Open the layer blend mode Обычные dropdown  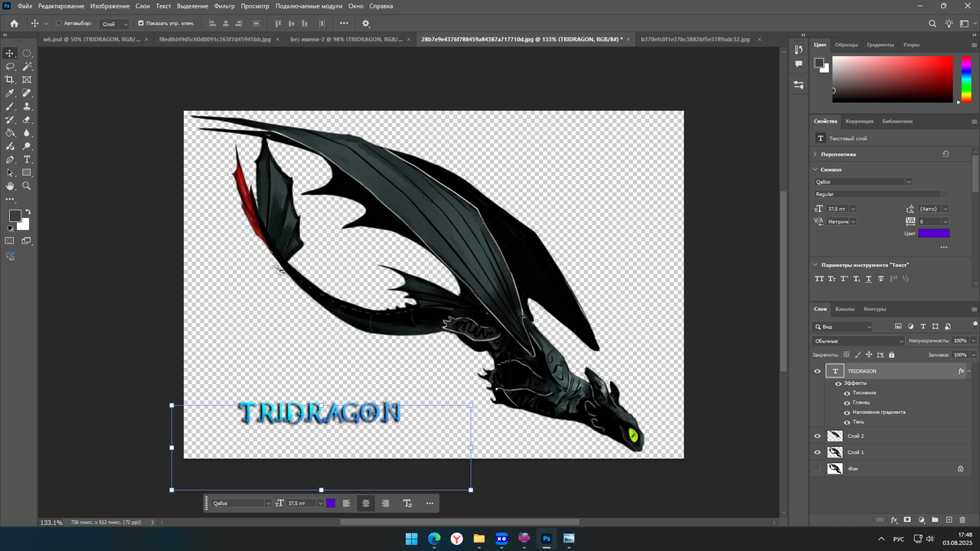[858, 341]
